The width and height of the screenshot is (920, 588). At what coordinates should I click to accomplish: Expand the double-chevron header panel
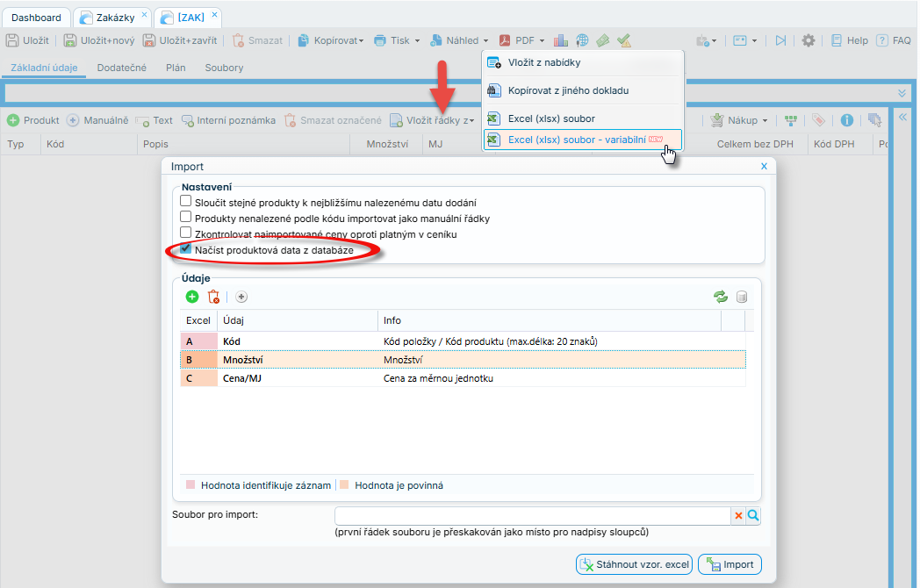tap(902, 93)
